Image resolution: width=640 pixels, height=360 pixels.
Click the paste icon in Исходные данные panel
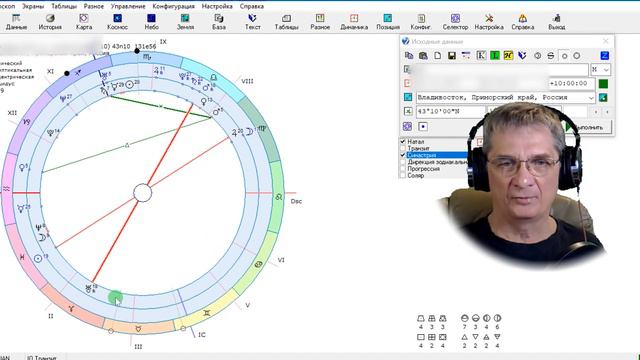pos(423,56)
